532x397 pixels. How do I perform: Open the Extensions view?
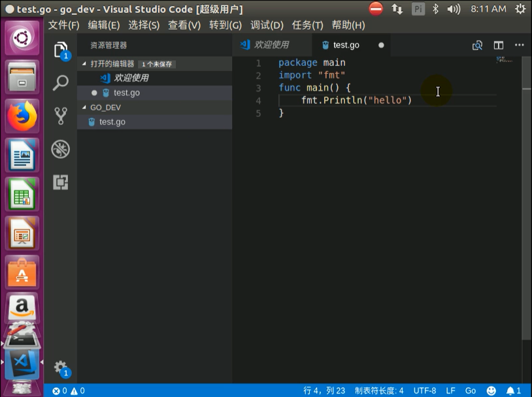[60, 182]
